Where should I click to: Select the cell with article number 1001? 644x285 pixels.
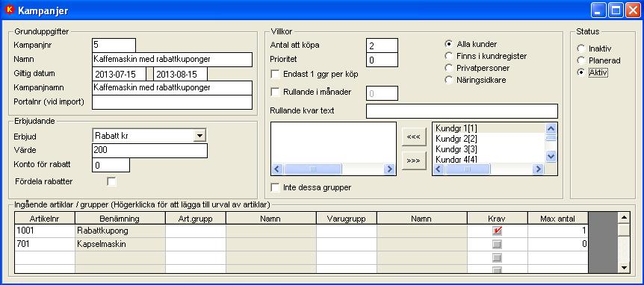click(x=45, y=231)
